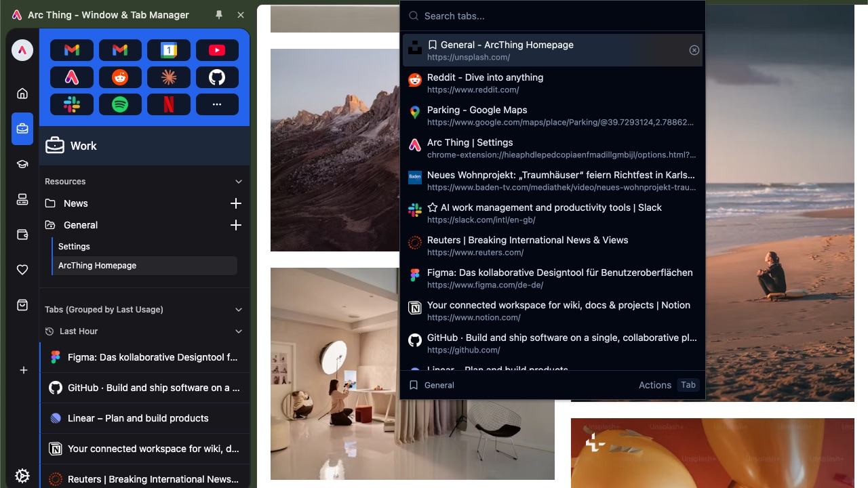Select the server stack space icon
Viewport: 868px width, 488px height.
pos(22,199)
